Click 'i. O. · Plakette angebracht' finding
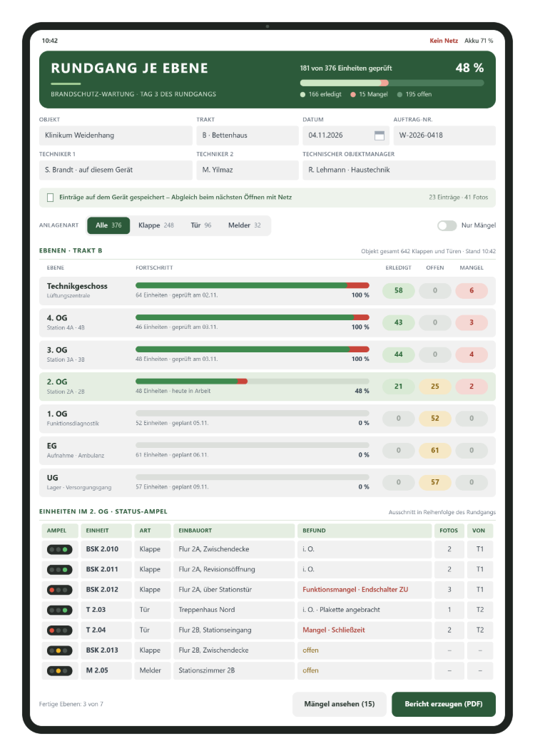The image size is (535, 756). tap(341, 610)
